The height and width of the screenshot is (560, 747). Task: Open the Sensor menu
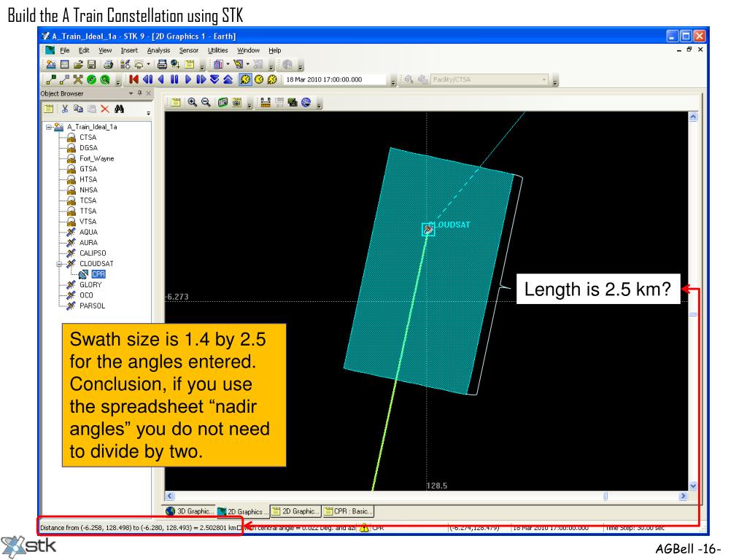[189, 50]
